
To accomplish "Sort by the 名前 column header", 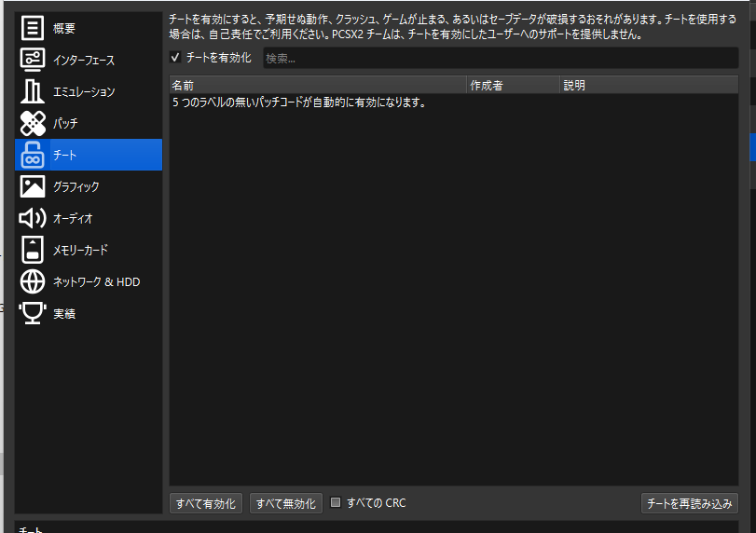I will tap(318, 86).
